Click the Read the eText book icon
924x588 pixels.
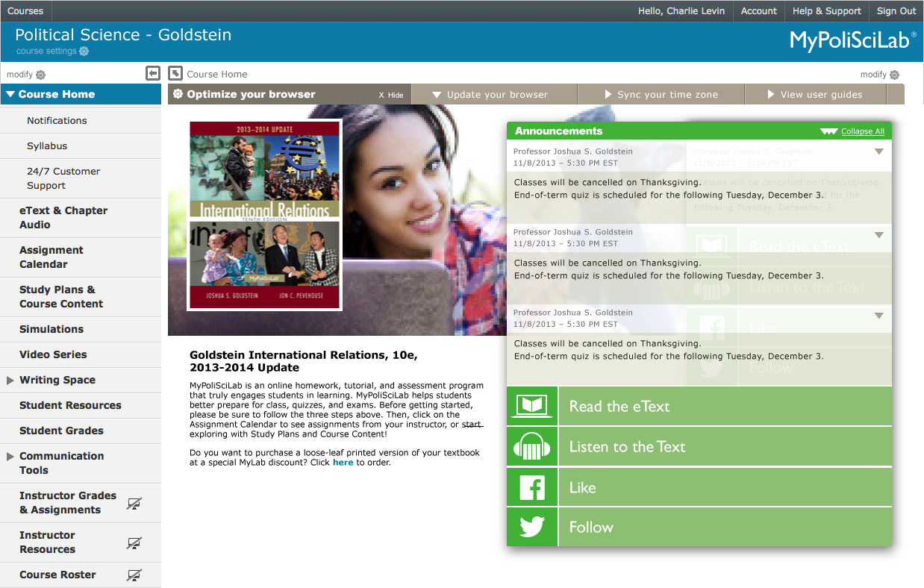click(x=532, y=406)
